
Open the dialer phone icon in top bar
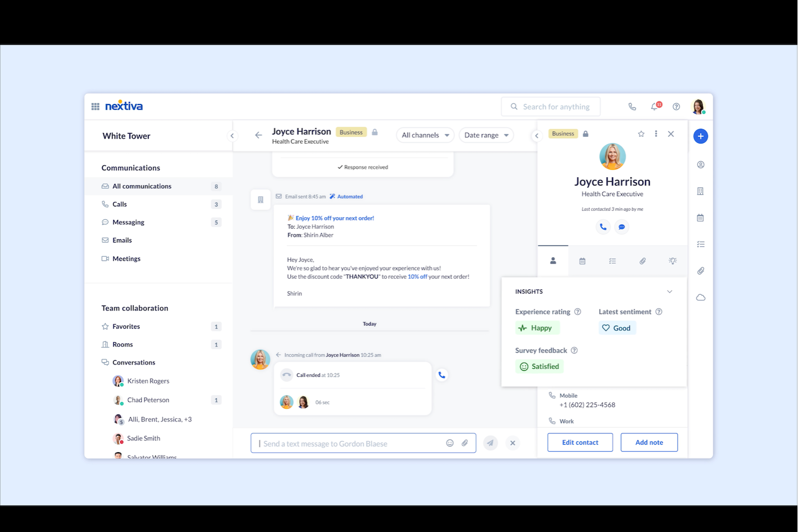coord(632,106)
